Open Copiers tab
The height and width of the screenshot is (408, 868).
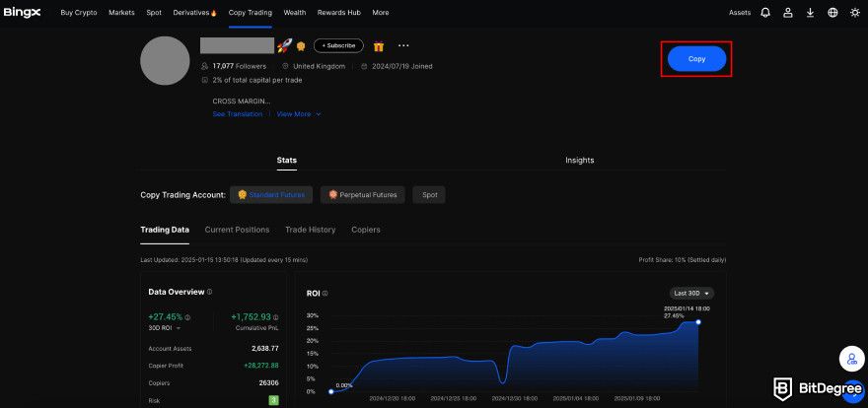[366, 230]
